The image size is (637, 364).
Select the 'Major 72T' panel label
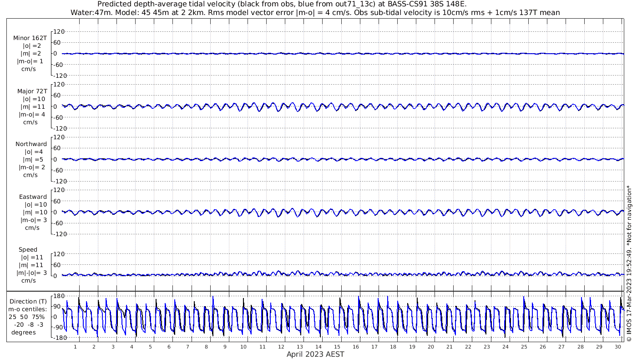(32, 91)
